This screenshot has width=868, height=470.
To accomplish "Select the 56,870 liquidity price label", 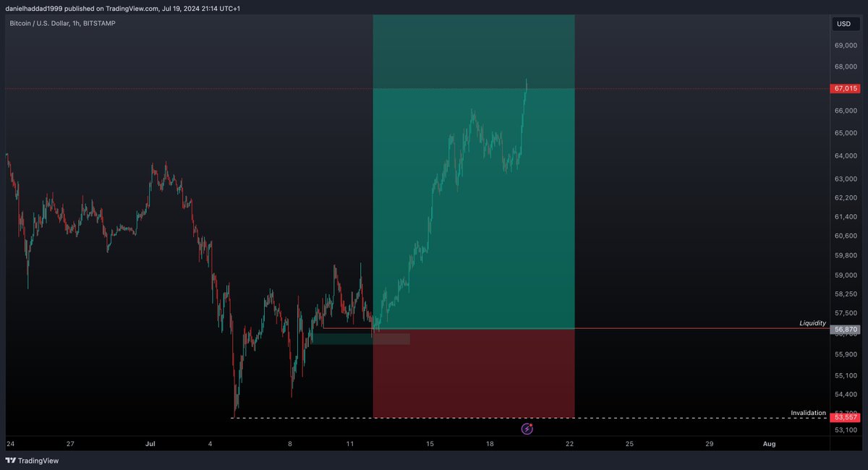I will pyautogui.click(x=846, y=329).
